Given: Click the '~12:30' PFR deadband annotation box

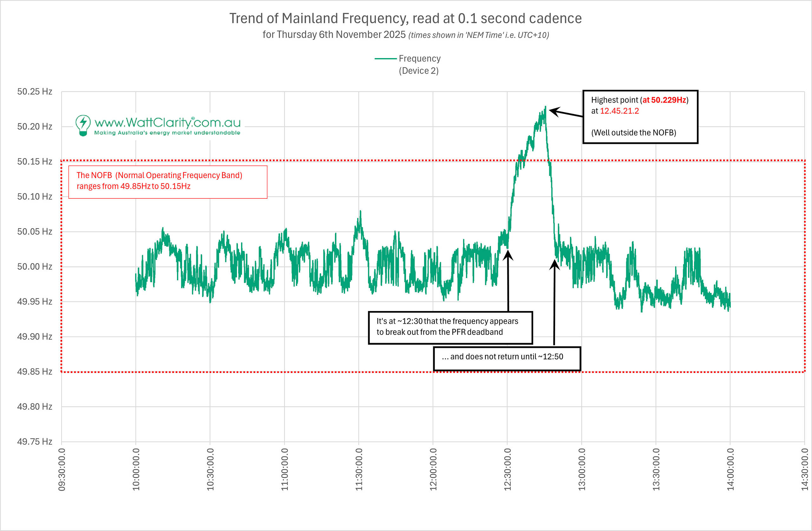Looking at the screenshot, I should [x=450, y=328].
